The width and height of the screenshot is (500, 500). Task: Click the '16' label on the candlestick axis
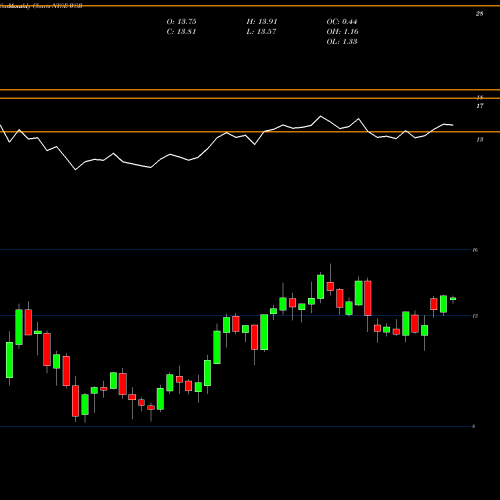tap(475, 250)
